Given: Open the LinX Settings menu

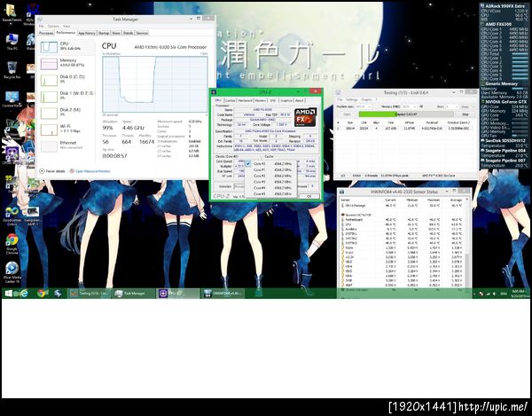Looking at the screenshot, I should click(352, 99).
